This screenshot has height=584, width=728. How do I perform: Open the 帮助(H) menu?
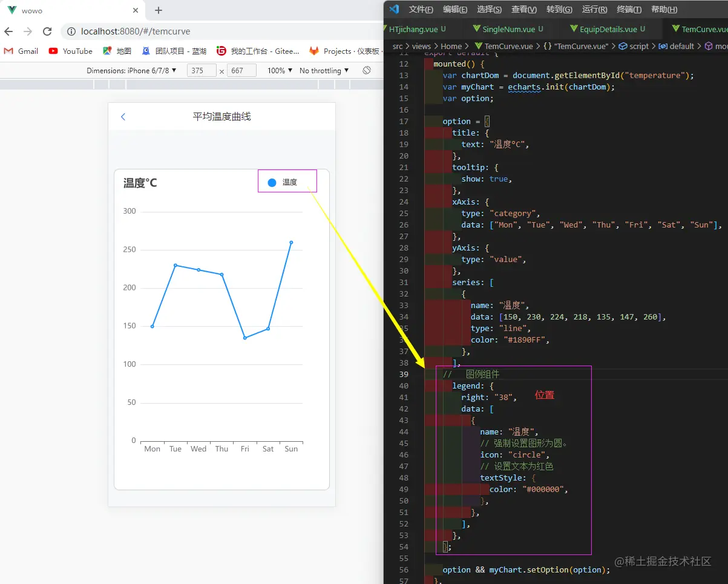[x=664, y=9]
